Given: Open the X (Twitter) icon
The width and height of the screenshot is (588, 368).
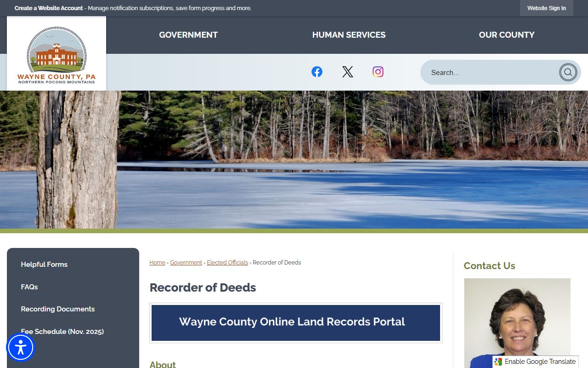Looking at the screenshot, I should (x=348, y=72).
